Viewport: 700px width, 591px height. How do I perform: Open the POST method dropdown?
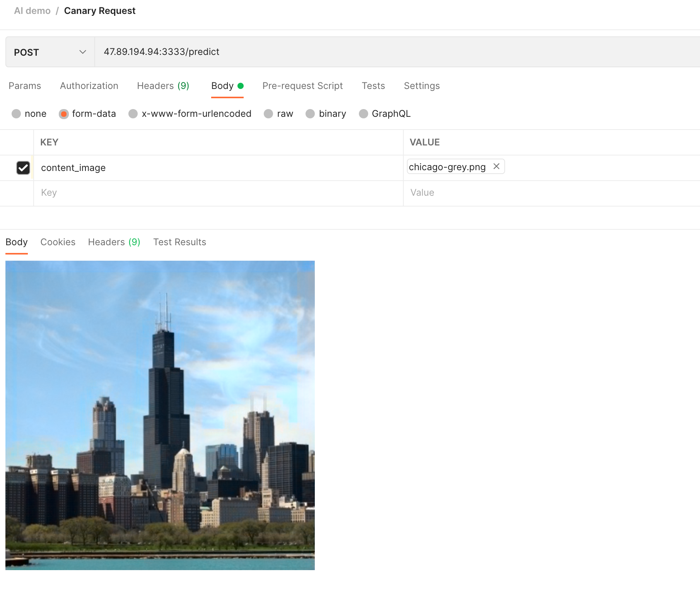click(50, 52)
